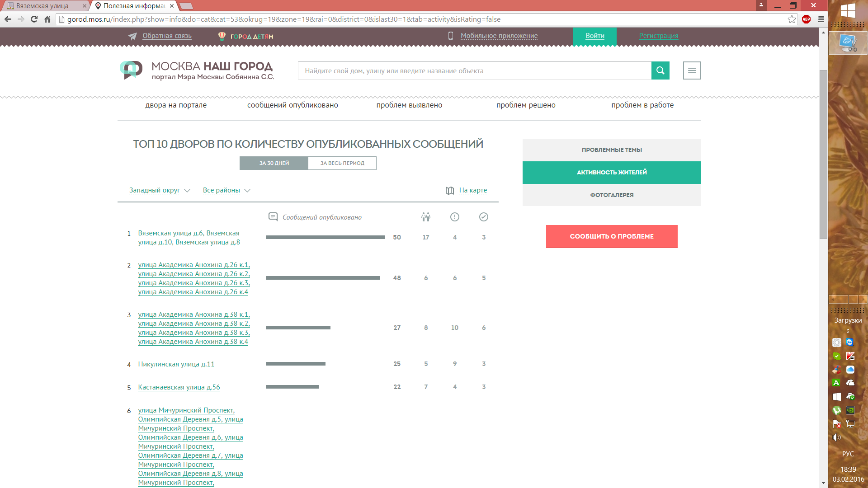The width and height of the screenshot is (868, 488).
Task: Switch to За весь период
Action: 342,163
